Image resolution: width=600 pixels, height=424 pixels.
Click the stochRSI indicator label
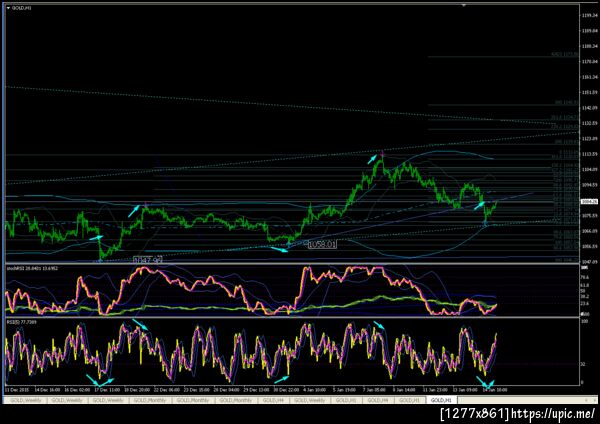pyautogui.click(x=32, y=268)
